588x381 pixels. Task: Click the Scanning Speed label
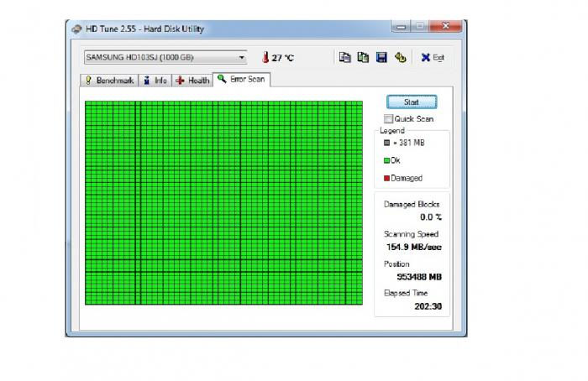(x=411, y=234)
